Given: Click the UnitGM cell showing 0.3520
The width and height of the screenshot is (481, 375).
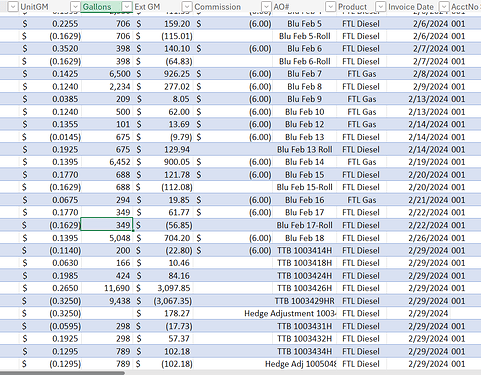Looking at the screenshot, I should [x=50, y=49].
